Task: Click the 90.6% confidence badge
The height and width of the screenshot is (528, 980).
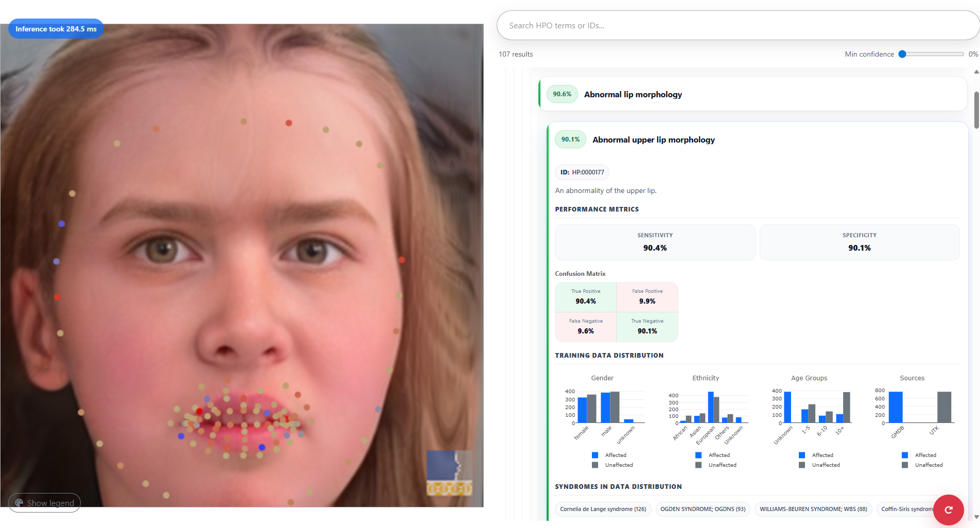Action: [562, 94]
